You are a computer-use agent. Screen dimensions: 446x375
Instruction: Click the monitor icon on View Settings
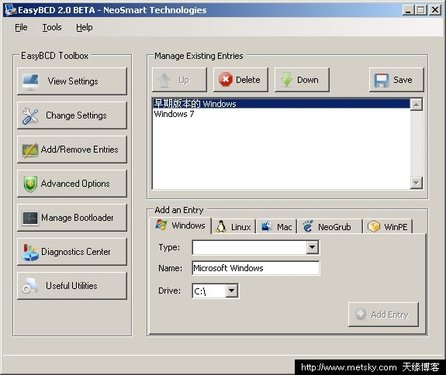click(31, 81)
